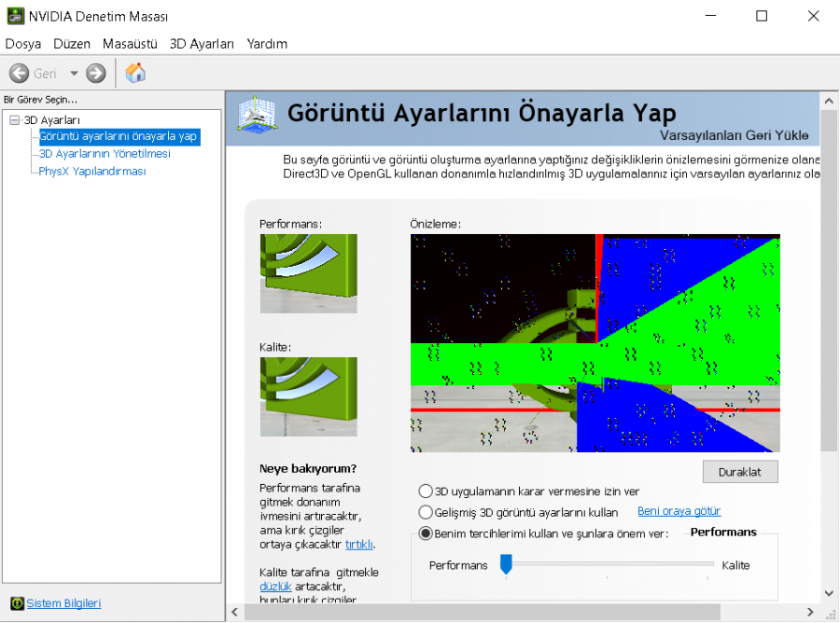Click the 'Neye bakıyorum?' heading text
Image resolution: width=840 pixels, height=623 pixels.
(x=307, y=469)
